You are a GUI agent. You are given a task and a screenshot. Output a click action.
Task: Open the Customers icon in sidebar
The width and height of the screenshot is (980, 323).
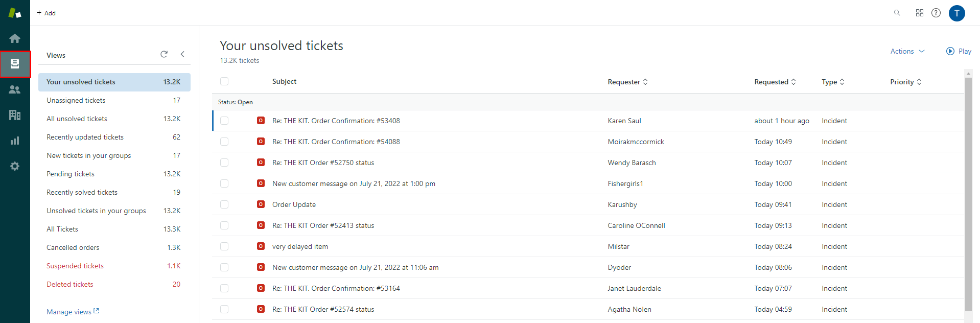pos(15,89)
